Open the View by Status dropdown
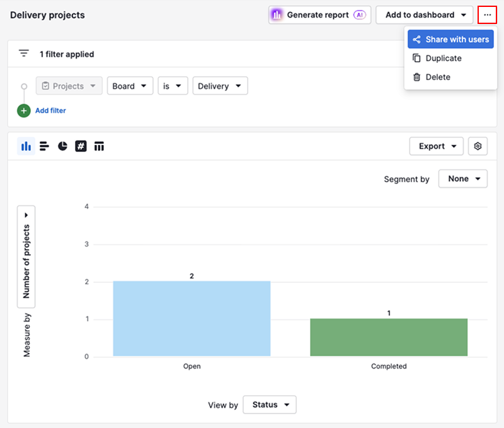Screen dimensions: 504x428 [x=270, y=405]
